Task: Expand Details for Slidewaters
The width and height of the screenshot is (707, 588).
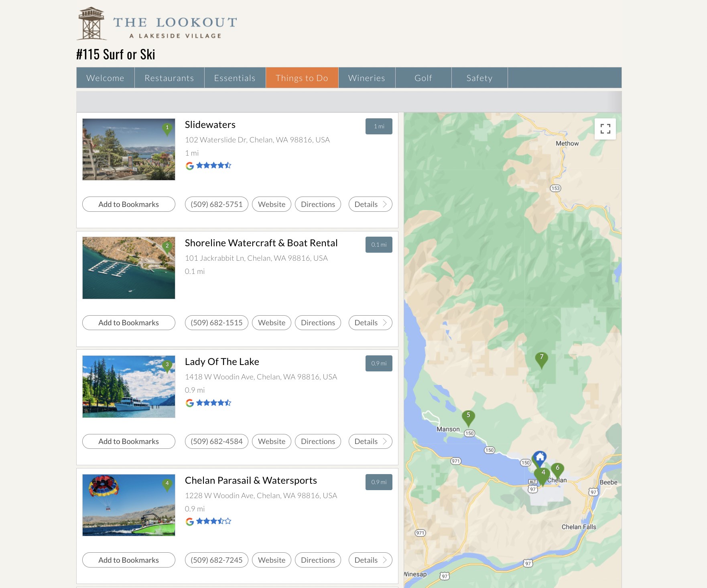Action: point(370,204)
